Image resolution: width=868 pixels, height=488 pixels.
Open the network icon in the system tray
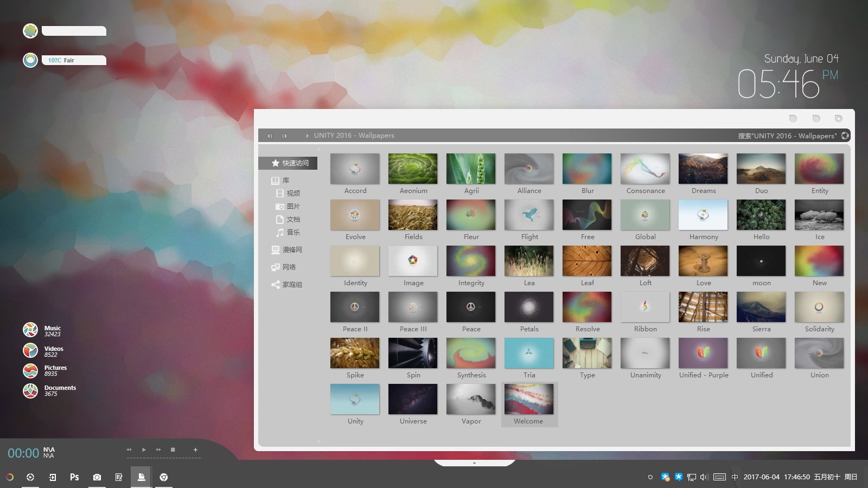691,477
